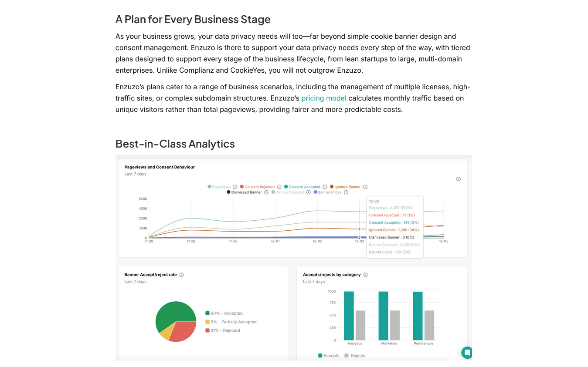588x367 pixels.
Task: Click info icon beside Banner Accept/reject rate
Action: (x=181, y=275)
